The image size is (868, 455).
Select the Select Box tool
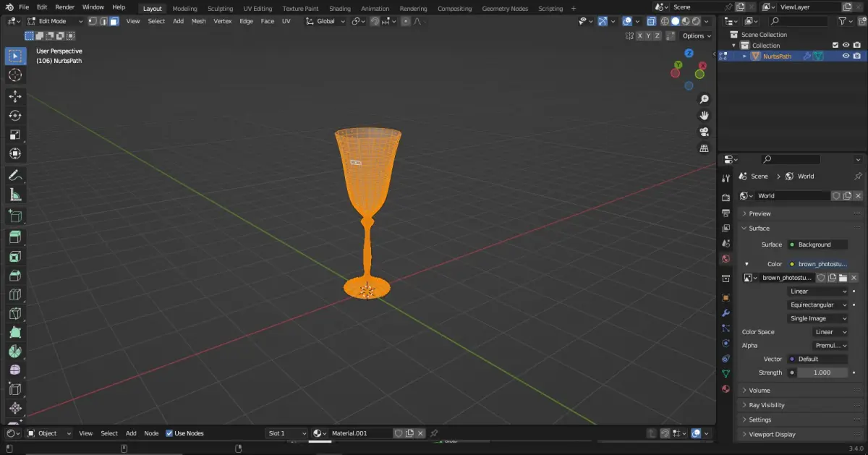click(x=15, y=56)
